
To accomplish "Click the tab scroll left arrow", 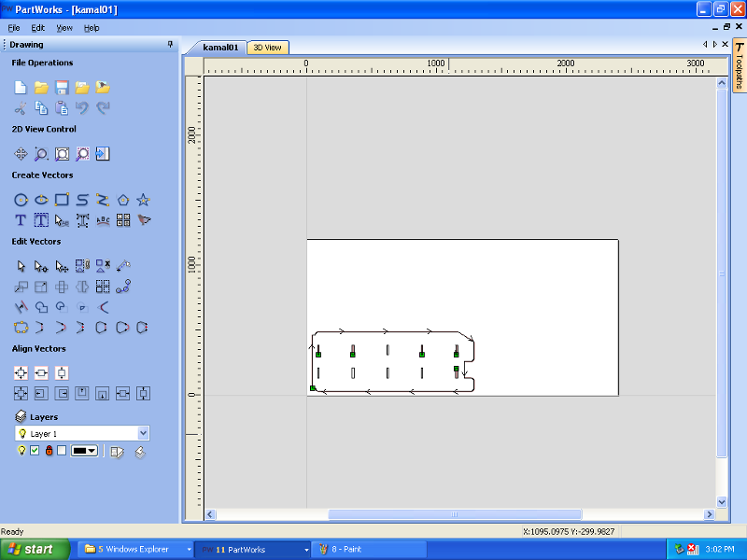I will click(705, 44).
